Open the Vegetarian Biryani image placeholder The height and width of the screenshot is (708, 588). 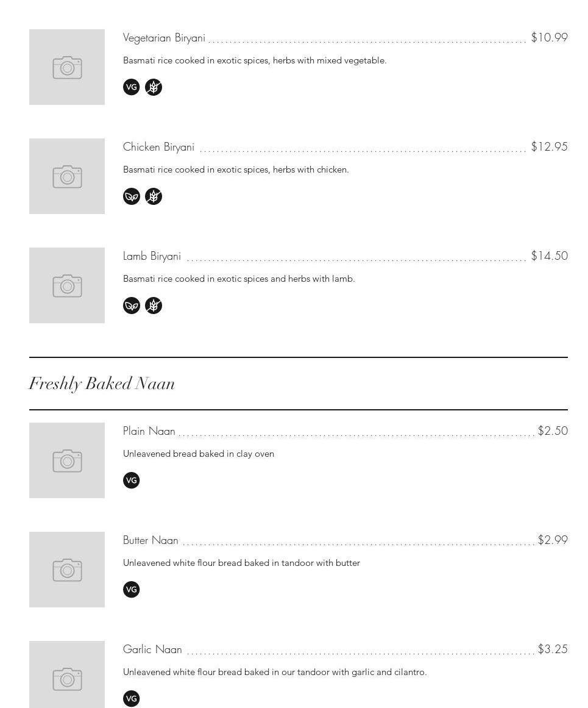(x=67, y=67)
